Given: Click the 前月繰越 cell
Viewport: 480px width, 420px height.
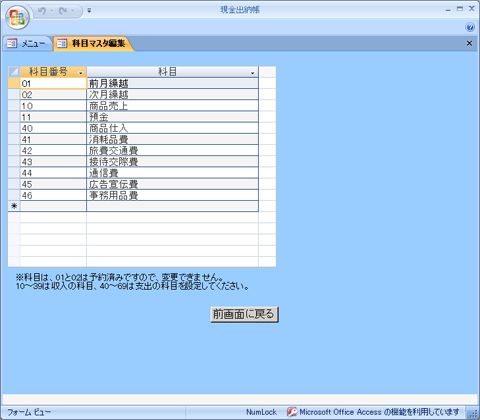Looking at the screenshot, I should point(173,83).
